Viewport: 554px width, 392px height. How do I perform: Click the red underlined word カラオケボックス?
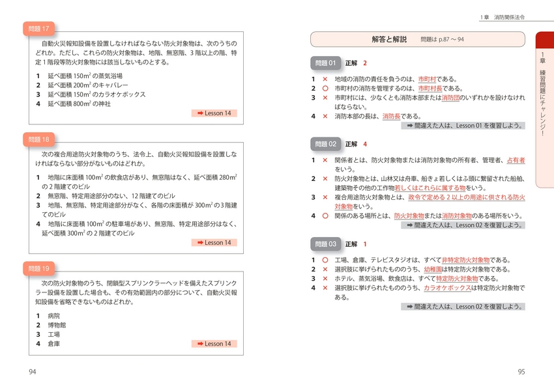(x=448, y=288)
